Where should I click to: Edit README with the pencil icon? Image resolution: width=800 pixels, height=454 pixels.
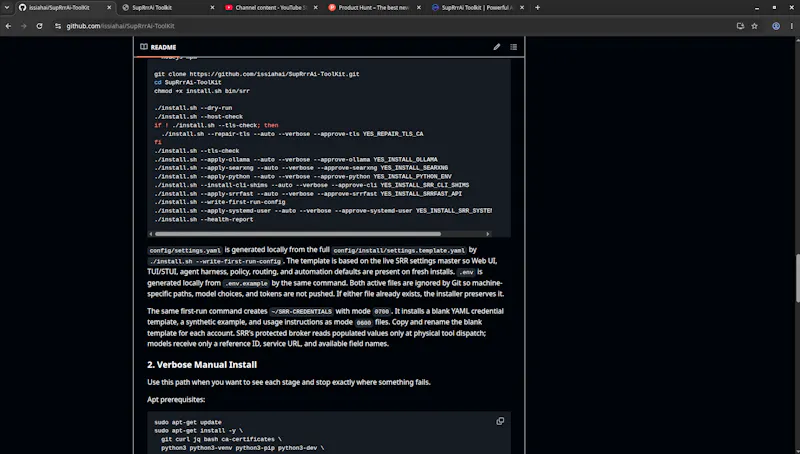coord(496,47)
